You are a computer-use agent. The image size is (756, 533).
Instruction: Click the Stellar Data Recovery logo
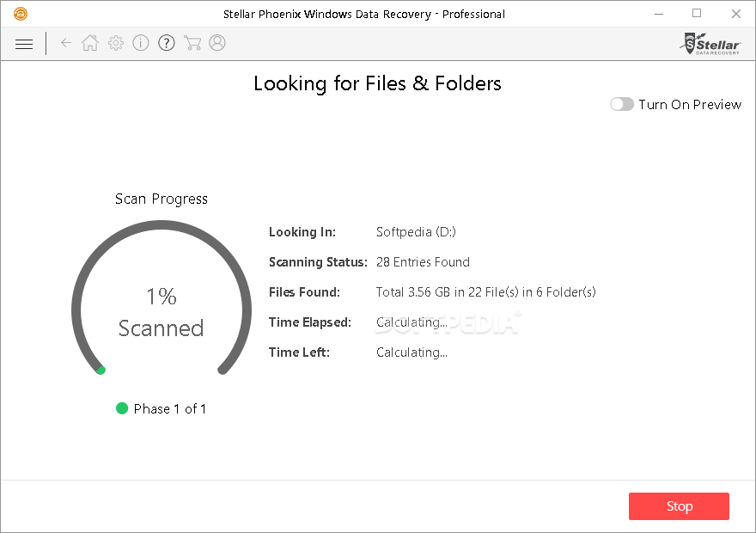pyautogui.click(x=710, y=43)
